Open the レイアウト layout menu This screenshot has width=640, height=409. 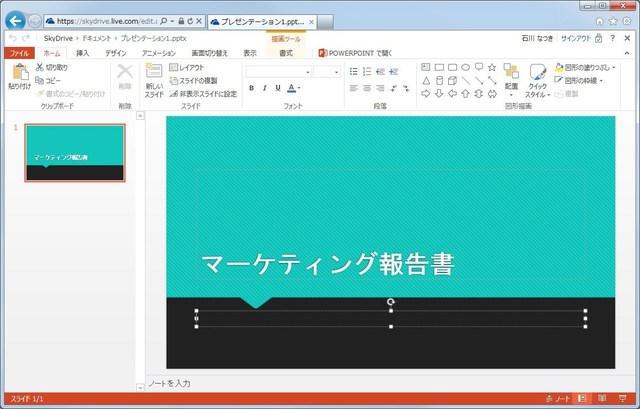pyautogui.click(x=187, y=67)
